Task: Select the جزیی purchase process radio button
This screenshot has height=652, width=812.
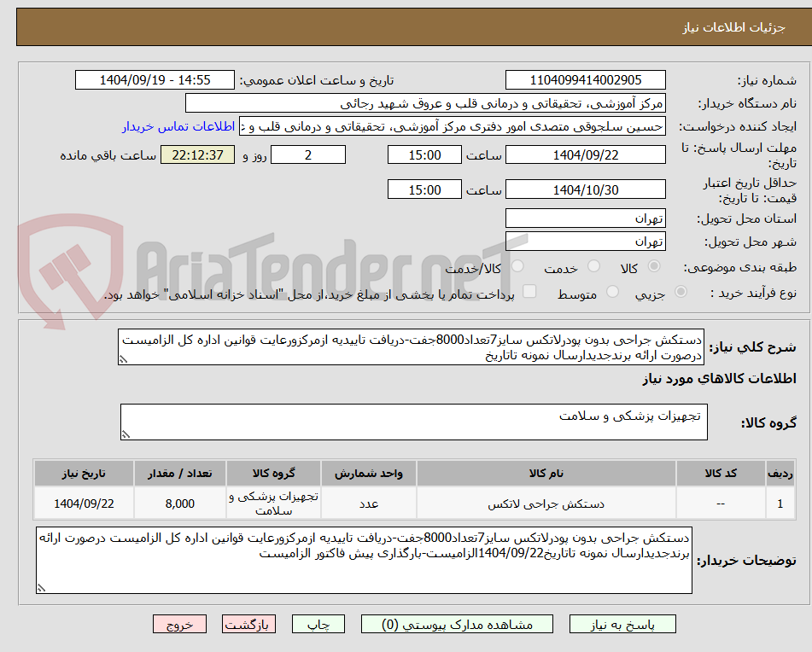Action: pyautogui.click(x=681, y=291)
